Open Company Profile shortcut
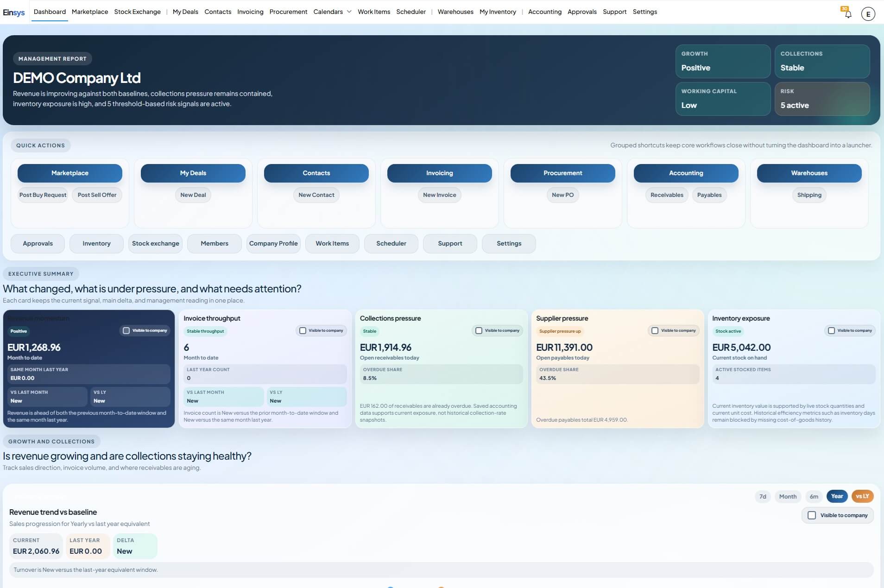The width and height of the screenshot is (884, 588). tap(273, 244)
